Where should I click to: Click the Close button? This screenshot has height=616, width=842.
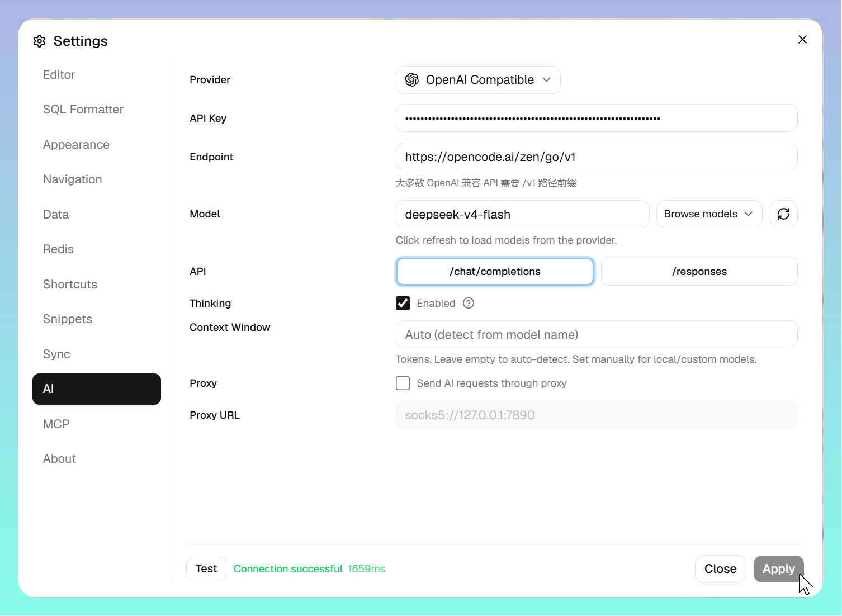[720, 569]
